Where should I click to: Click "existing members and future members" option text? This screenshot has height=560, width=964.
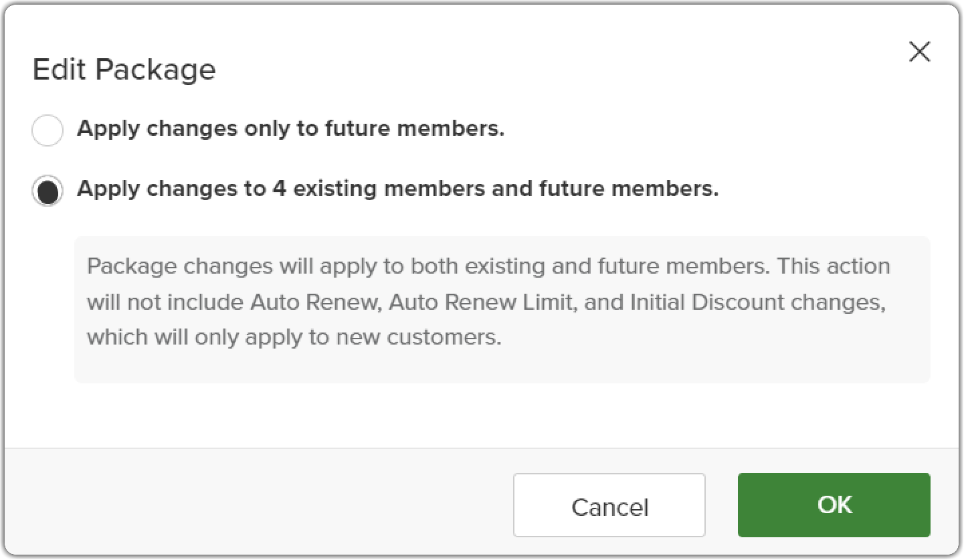(x=506, y=189)
